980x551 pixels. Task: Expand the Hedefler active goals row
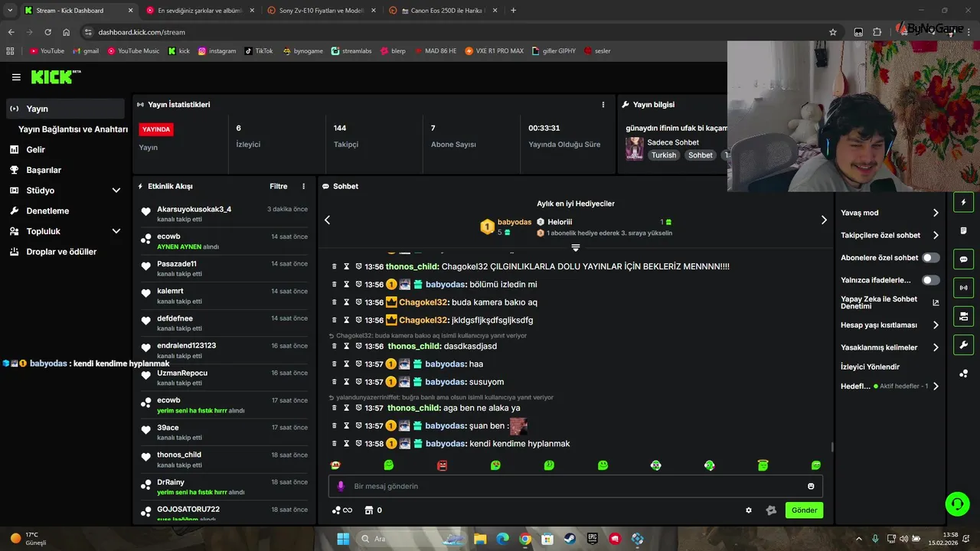point(936,386)
